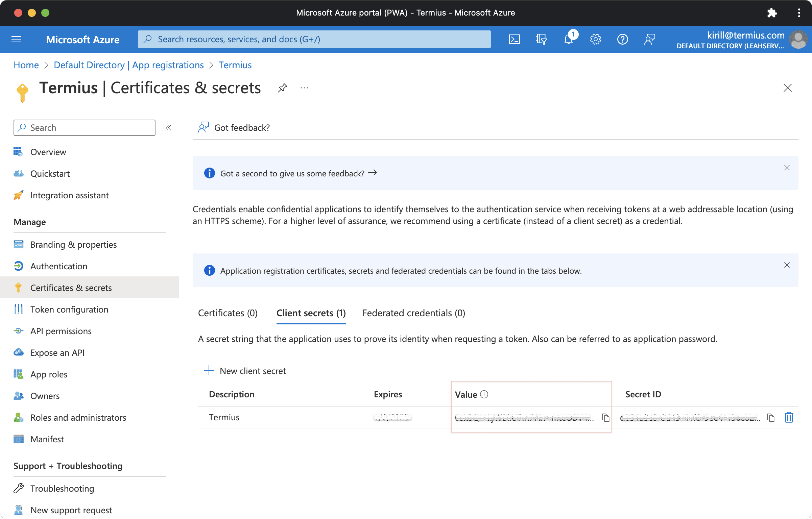Click the Manage section heading
Viewport: 812px width, 519px height.
[30, 222]
